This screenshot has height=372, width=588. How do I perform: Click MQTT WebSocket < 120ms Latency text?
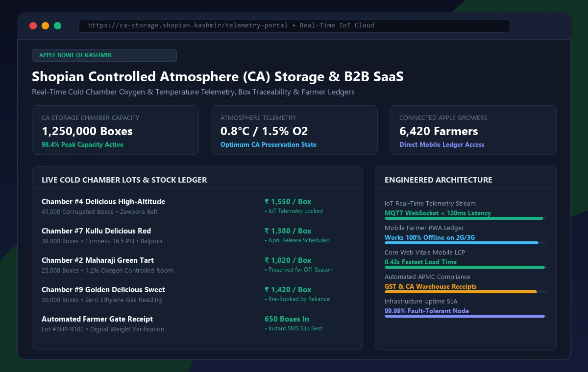point(438,213)
